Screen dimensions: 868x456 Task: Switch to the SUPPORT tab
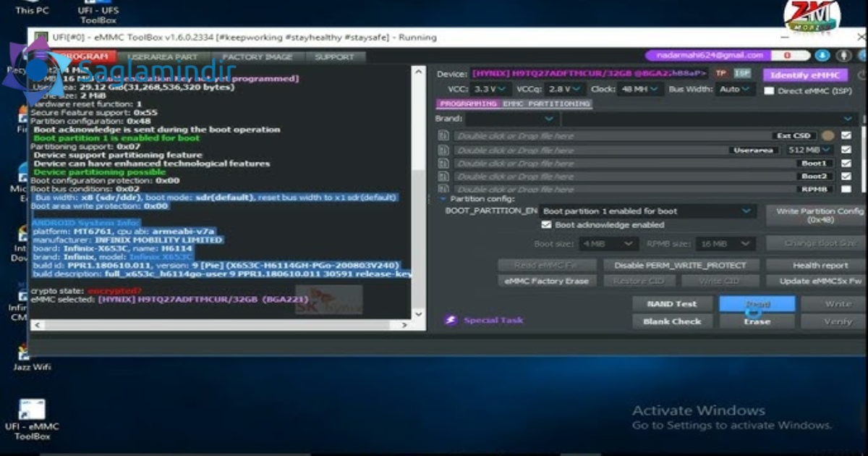pos(334,56)
